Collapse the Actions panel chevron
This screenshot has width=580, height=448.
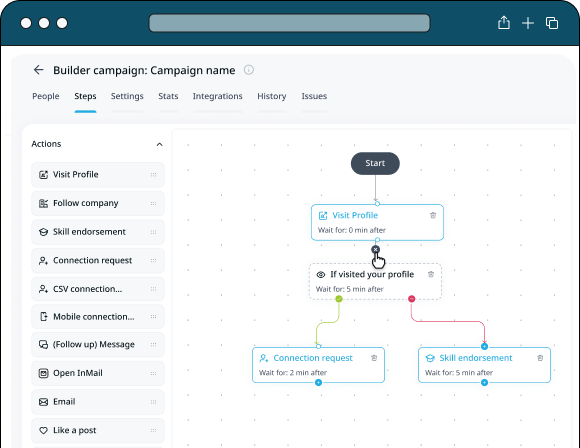pos(159,144)
